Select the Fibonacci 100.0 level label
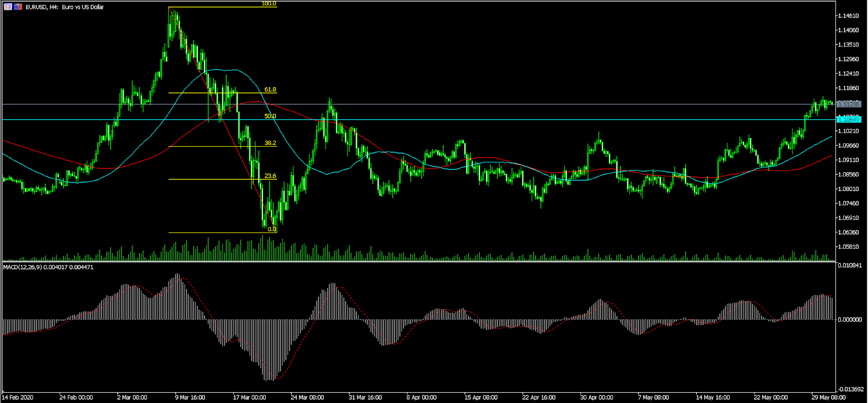The width and height of the screenshot is (868, 403). coord(269,4)
